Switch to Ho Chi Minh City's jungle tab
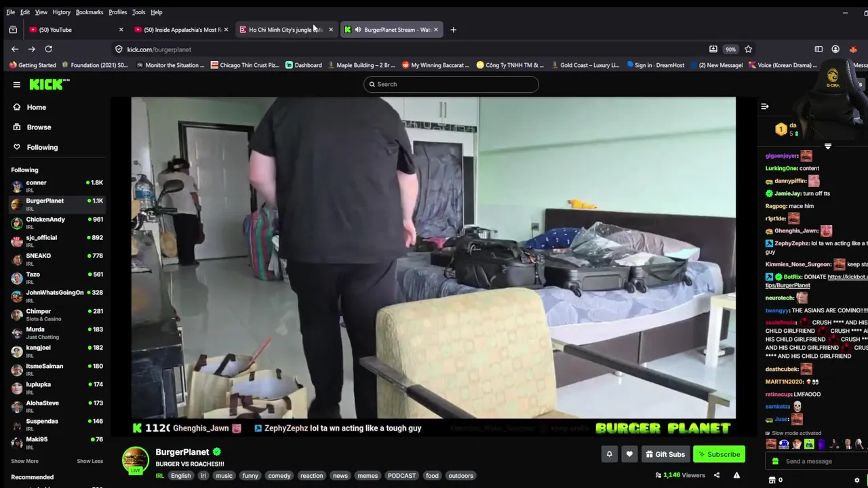 [285, 29]
